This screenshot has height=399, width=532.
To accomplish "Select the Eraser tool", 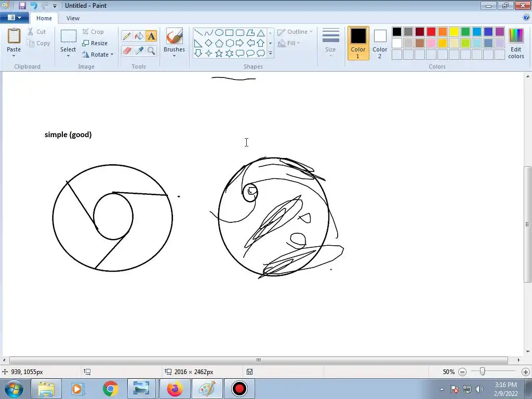I will pos(127,50).
